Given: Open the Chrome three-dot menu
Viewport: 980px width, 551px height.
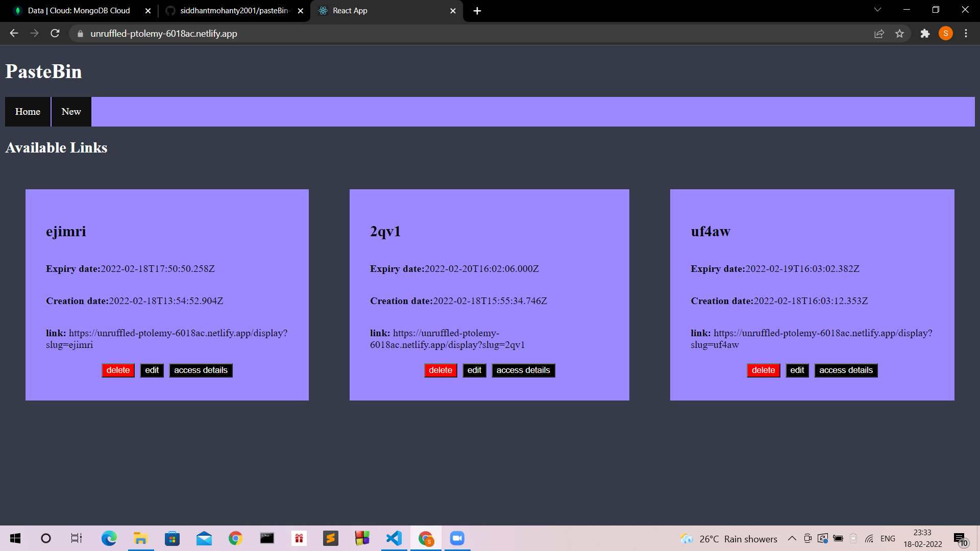Looking at the screenshot, I should pos(966,33).
